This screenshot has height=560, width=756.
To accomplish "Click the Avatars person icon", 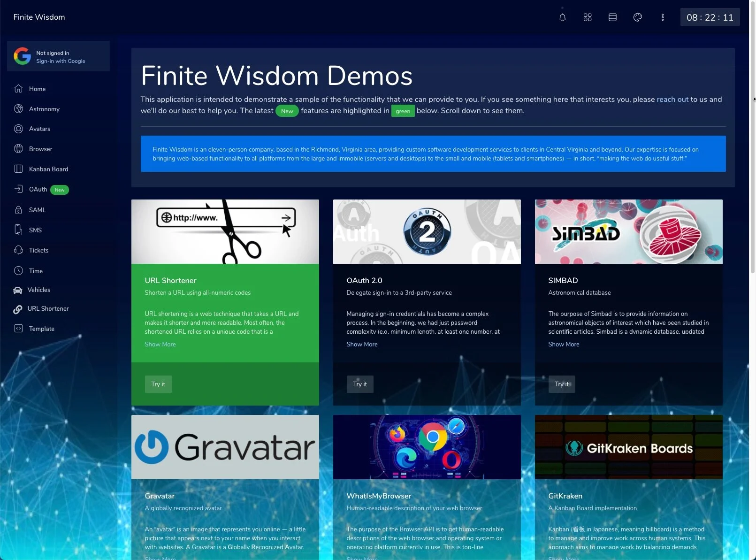I will [18, 129].
